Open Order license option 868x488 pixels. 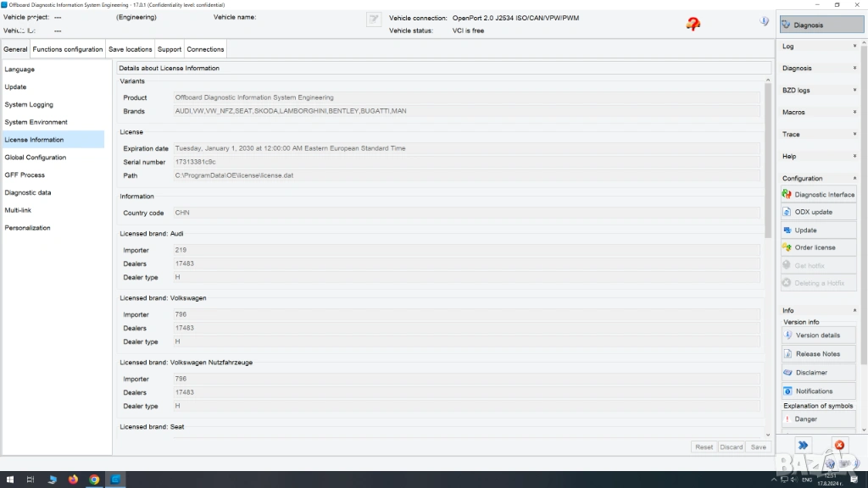819,248
